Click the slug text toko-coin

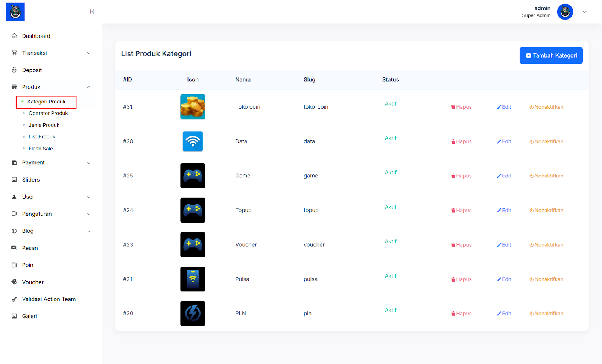click(x=316, y=107)
